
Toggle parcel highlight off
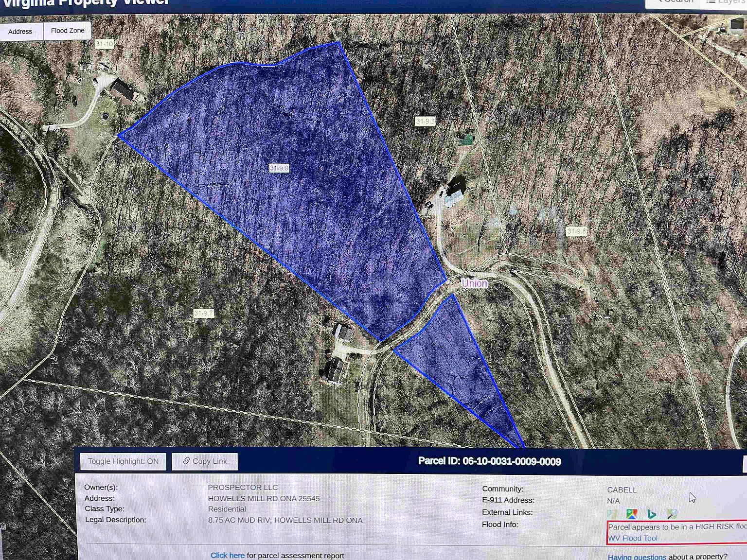[x=123, y=461]
